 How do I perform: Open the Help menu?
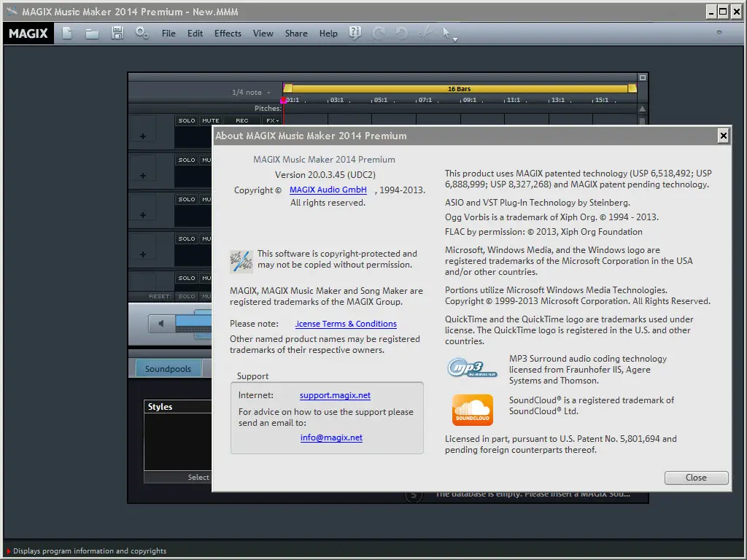click(x=328, y=34)
